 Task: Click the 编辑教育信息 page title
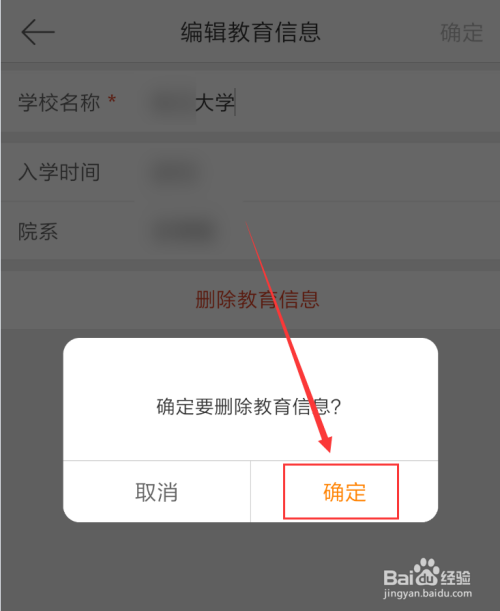pos(250,32)
